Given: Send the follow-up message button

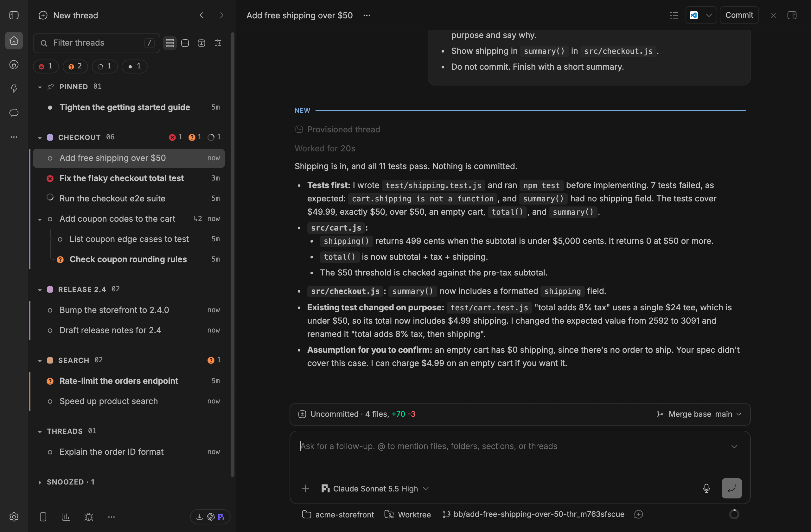Looking at the screenshot, I should (731, 488).
